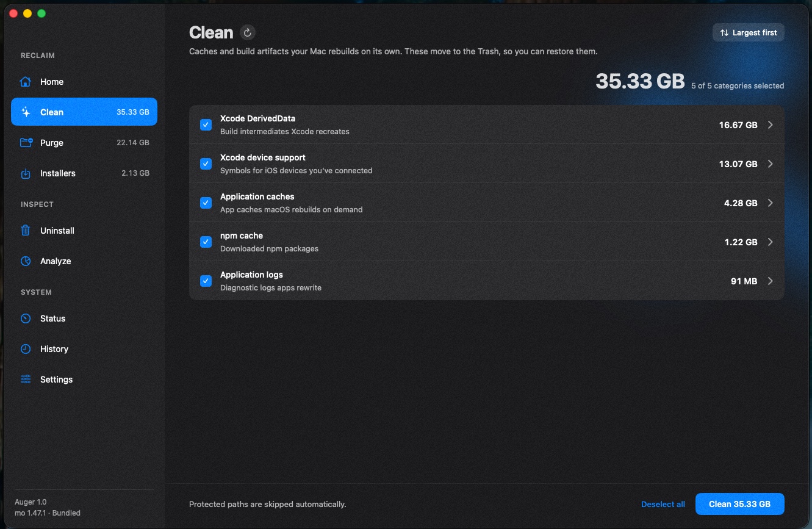The image size is (812, 529).
Task: Open the Largest first sort dropdown
Action: pyautogui.click(x=749, y=33)
